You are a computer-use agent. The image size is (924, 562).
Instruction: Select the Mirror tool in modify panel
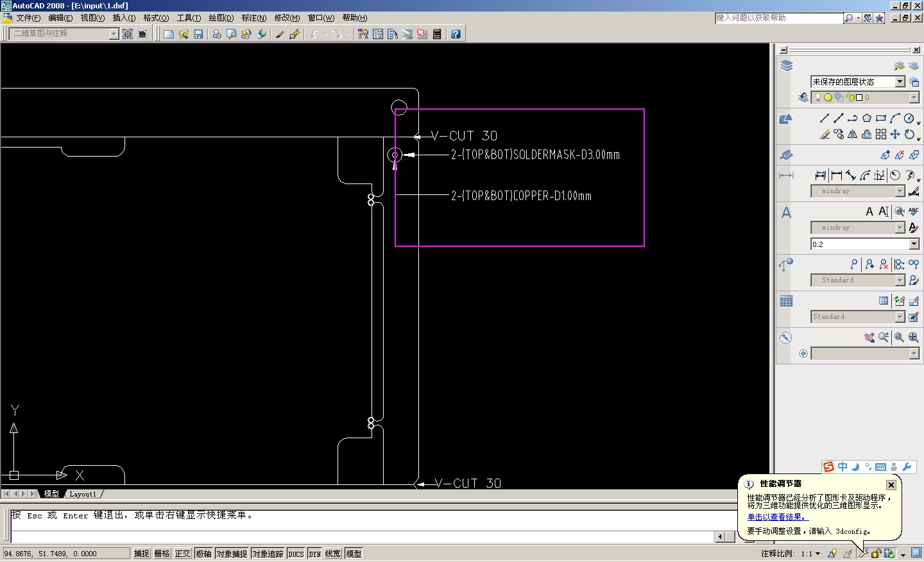[x=853, y=134]
